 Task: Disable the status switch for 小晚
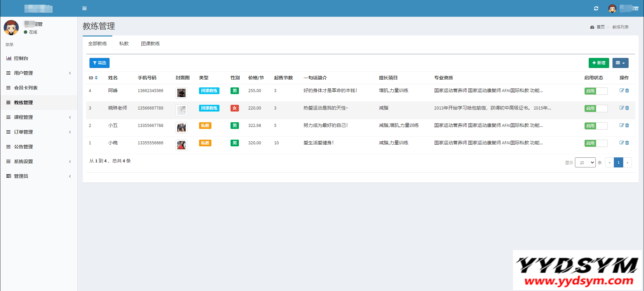coord(596,143)
